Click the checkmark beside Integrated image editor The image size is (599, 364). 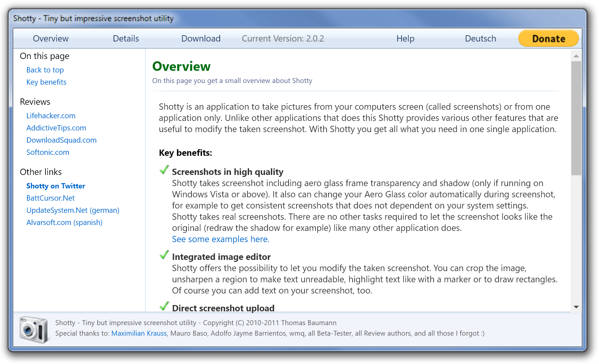tap(164, 255)
